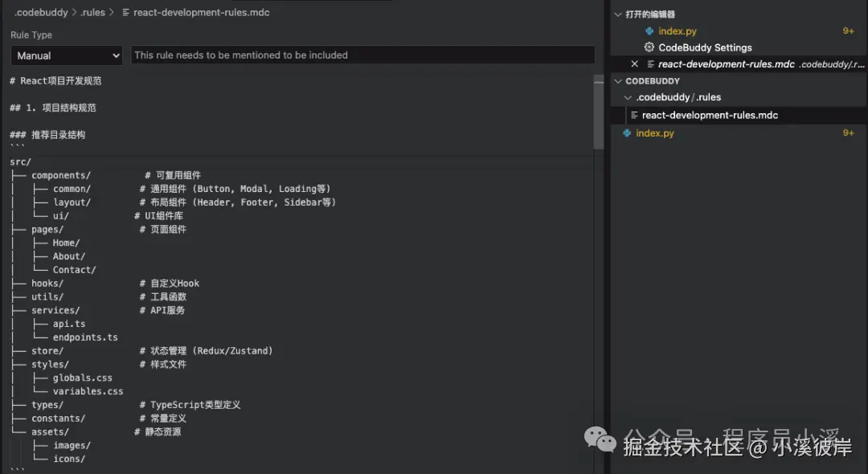Click the 'store/' line in the editor
This screenshot has width=868, height=474.
point(47,351)
